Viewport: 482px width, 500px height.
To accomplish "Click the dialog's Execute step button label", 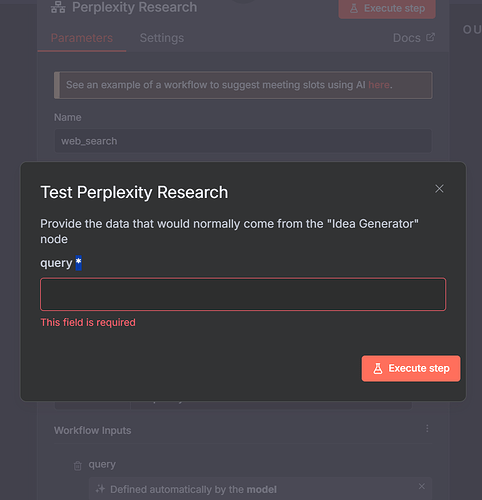I will click(x=419, y=368).
